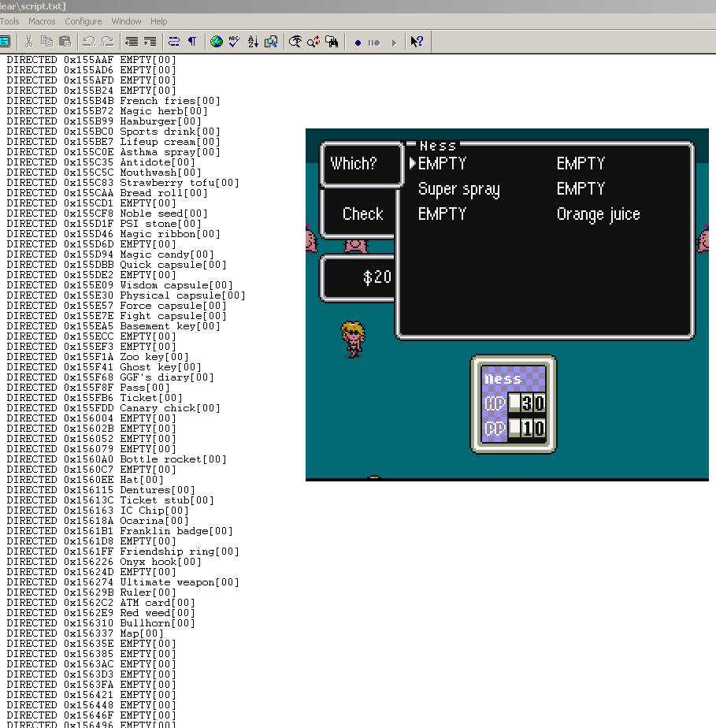
Task: Expand the Window menu
Action: [x=126, y=21]
